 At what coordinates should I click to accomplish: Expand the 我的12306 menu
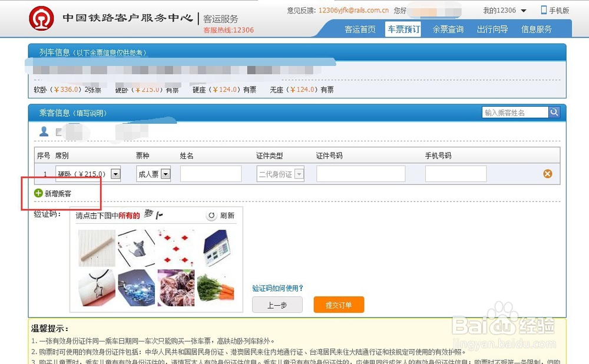click(x=505, y=11)
